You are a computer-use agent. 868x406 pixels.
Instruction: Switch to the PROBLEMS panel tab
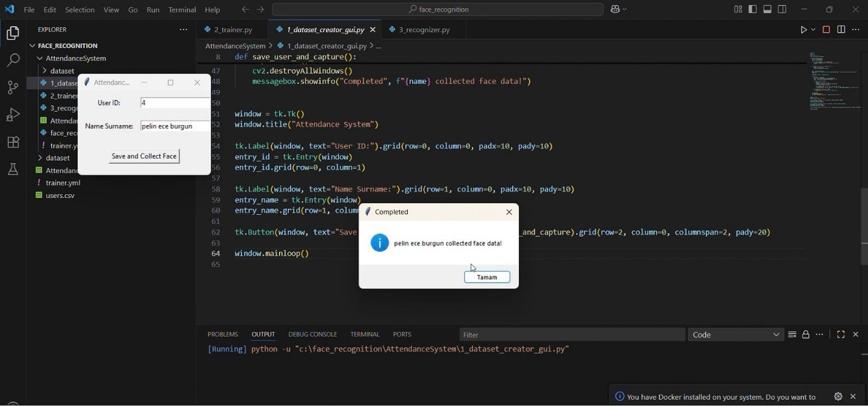(x=223, y=334)
